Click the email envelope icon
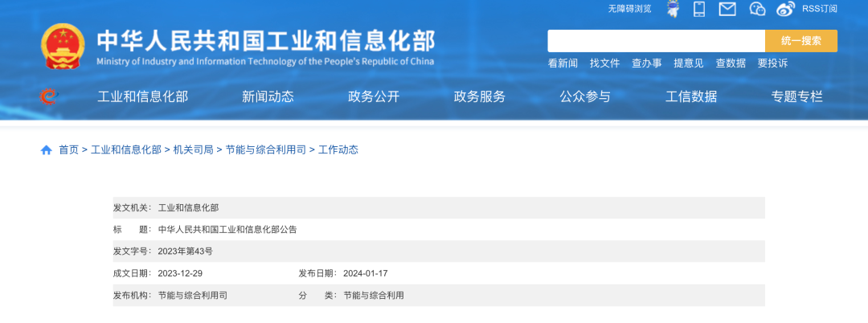 click(x=727, y=9)
